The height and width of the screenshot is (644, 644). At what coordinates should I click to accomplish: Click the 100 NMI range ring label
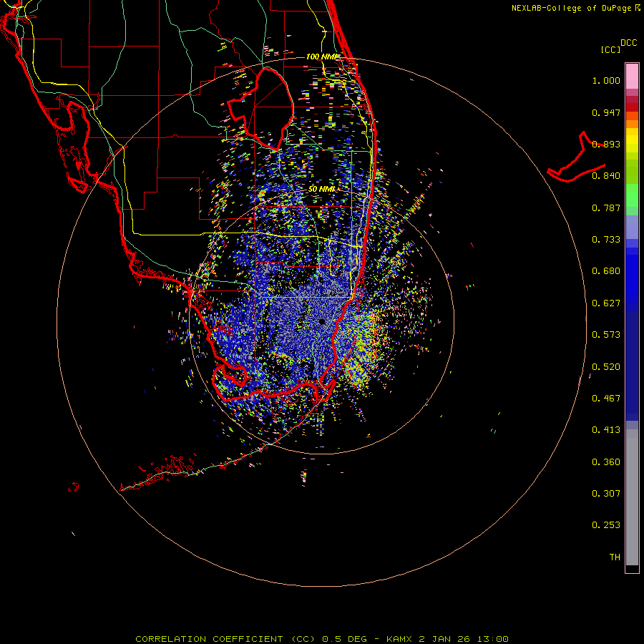[323, 57]
